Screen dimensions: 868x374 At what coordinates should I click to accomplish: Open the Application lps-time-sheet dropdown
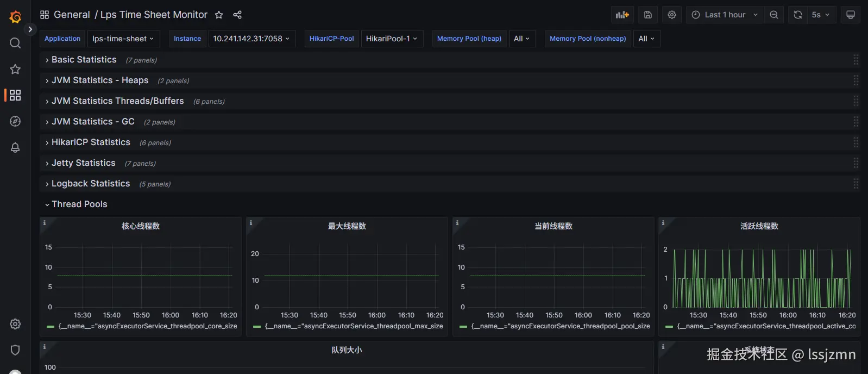pos(123,39)
